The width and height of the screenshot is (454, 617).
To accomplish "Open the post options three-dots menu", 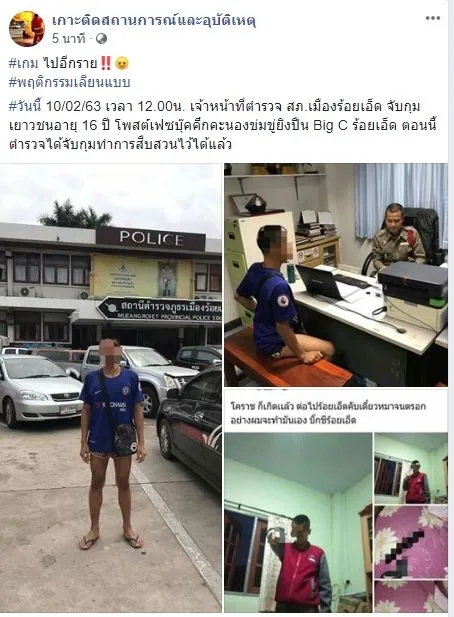I will (x=432, y=18).
